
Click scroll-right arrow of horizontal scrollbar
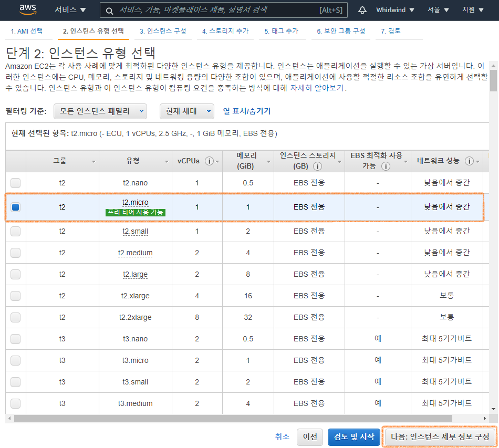coord(485,419)
